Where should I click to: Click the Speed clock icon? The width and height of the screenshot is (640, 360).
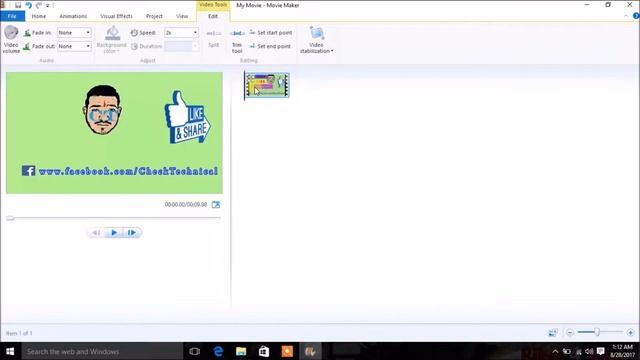click(x=134, y=33)
